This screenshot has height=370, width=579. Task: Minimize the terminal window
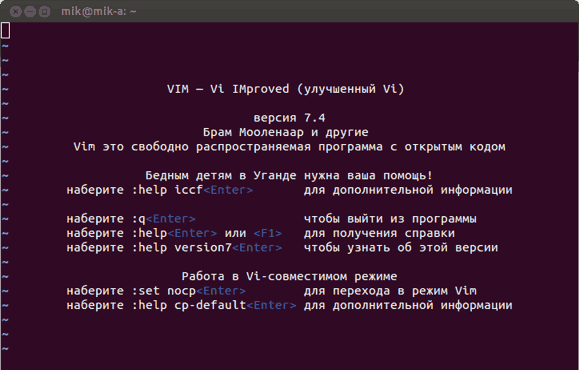tap(30, 12)
